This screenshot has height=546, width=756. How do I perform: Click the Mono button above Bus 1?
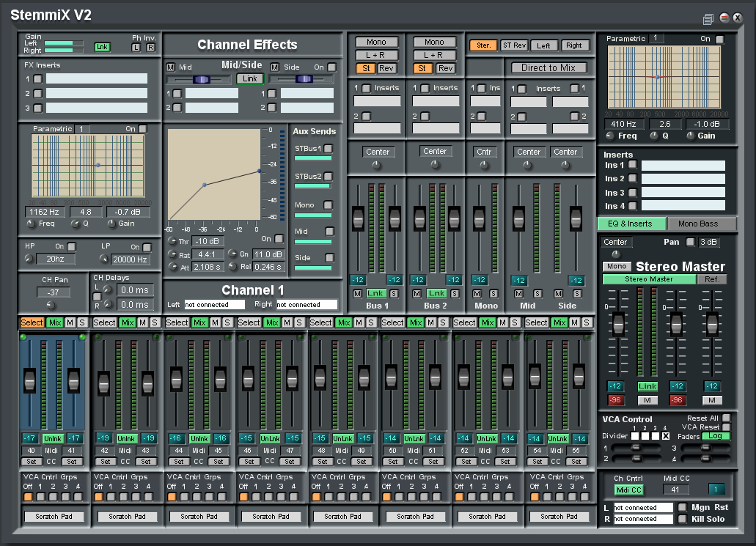click(x=376, y=42)
